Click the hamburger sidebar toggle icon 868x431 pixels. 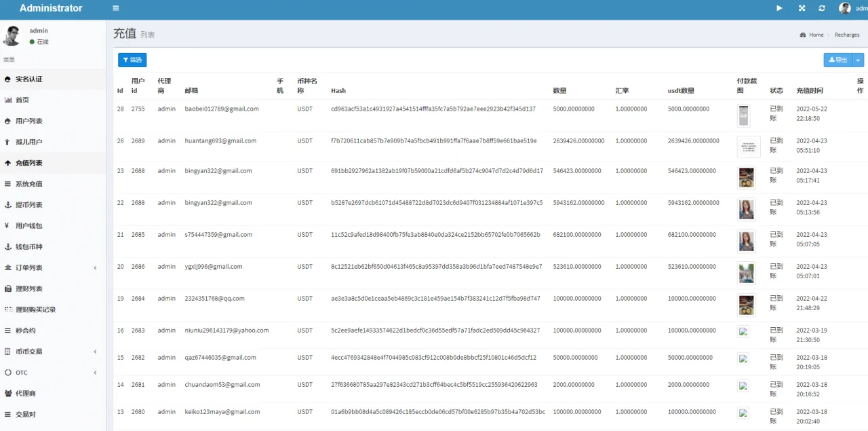tap(116, 8)
